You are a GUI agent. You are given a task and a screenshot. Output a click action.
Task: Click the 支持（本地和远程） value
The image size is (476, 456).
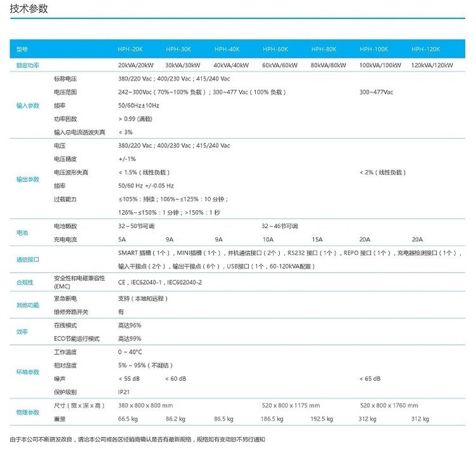point(143,298)
